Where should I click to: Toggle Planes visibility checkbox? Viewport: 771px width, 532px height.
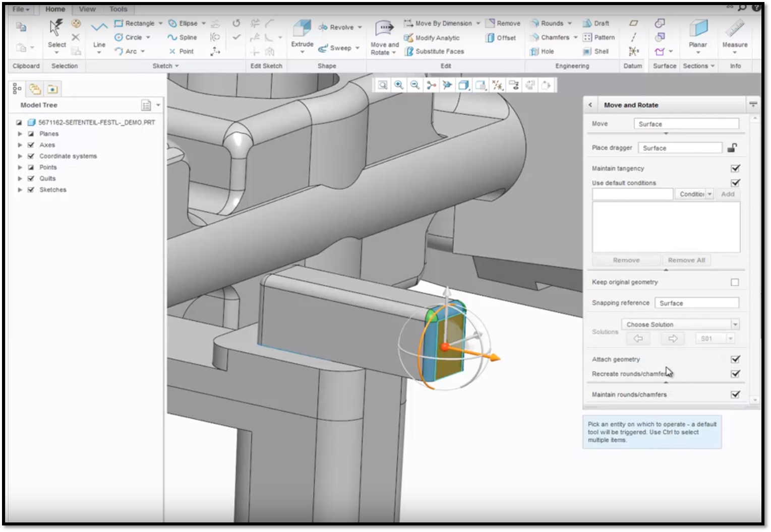click(x=31, y=134)
